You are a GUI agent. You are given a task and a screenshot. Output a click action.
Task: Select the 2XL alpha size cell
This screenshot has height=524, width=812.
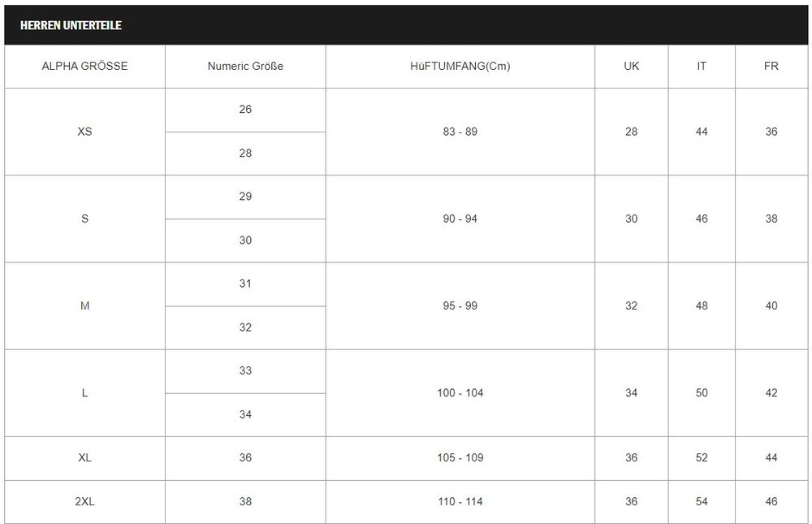pos(84,501)
